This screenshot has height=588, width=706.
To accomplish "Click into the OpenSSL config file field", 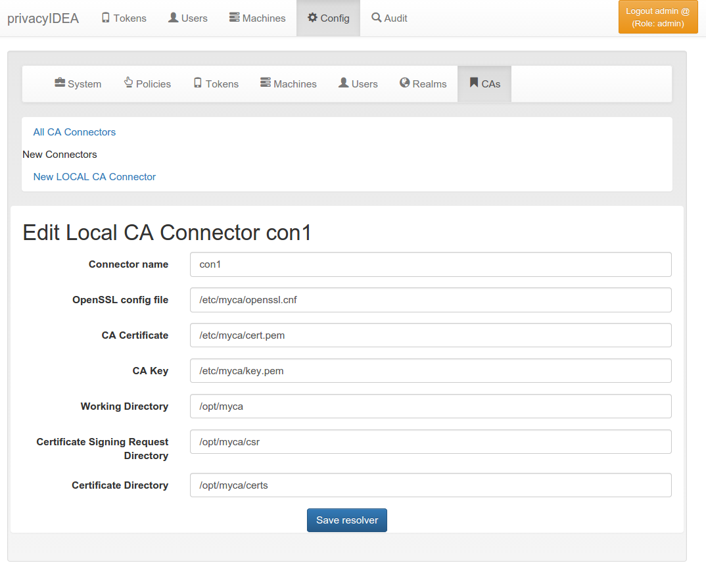I will pyautogui.click(x=431, y=300).
